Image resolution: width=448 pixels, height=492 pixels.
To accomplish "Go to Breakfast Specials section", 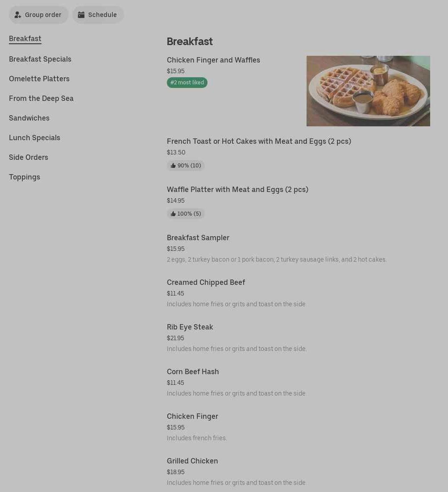I will click(40, 59).
